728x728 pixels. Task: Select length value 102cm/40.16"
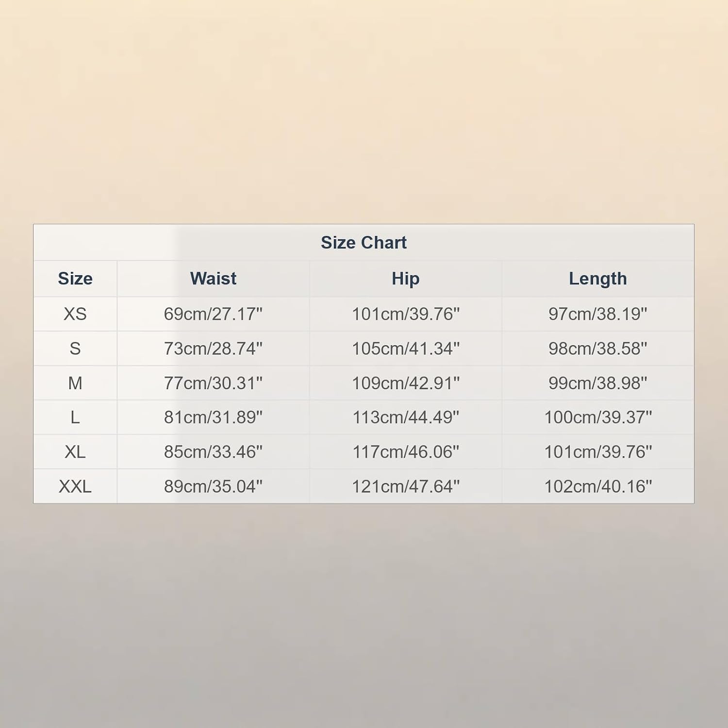click(x=598, y=486)
